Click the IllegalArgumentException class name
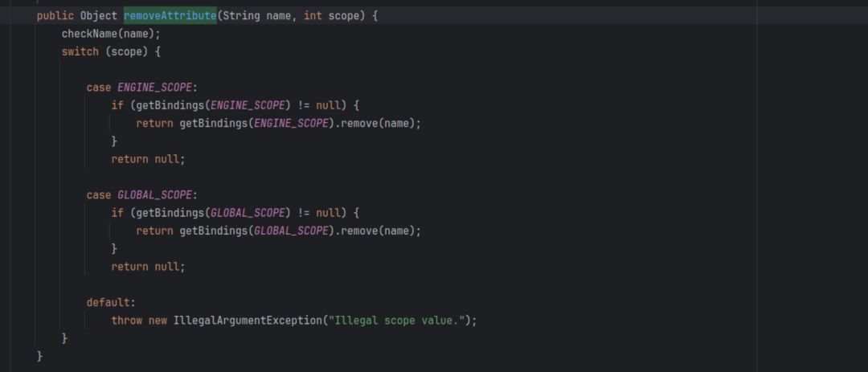 click(247, 321)
